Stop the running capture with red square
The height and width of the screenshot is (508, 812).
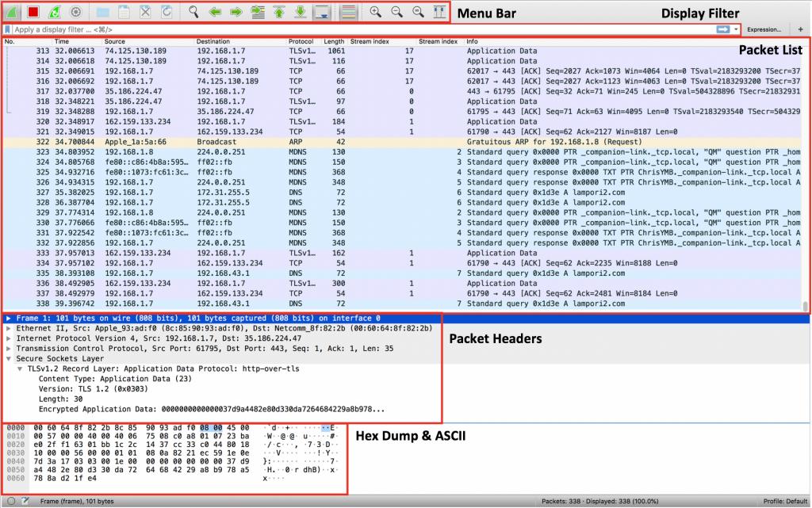pos(33,11)
